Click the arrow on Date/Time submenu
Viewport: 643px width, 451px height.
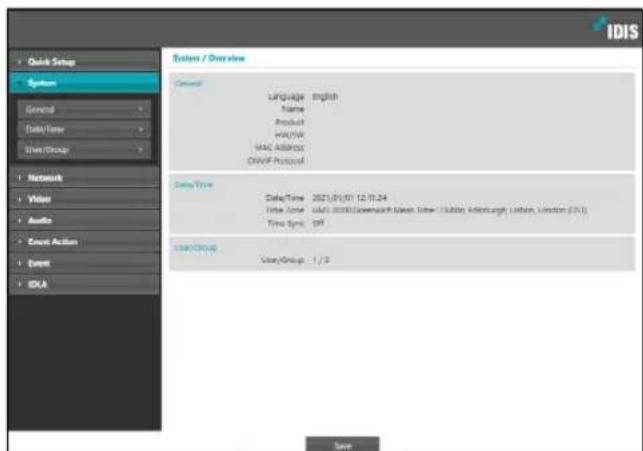tap(141, 130)
